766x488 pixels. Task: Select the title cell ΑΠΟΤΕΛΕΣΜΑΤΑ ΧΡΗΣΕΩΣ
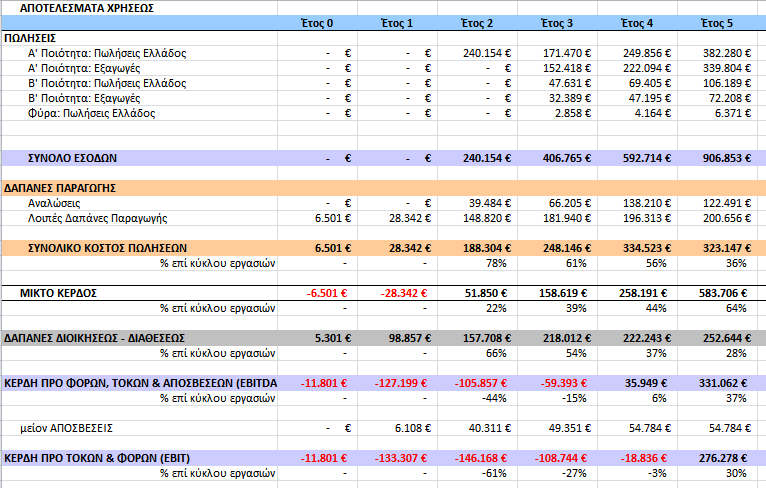click(x=86, y=8)
